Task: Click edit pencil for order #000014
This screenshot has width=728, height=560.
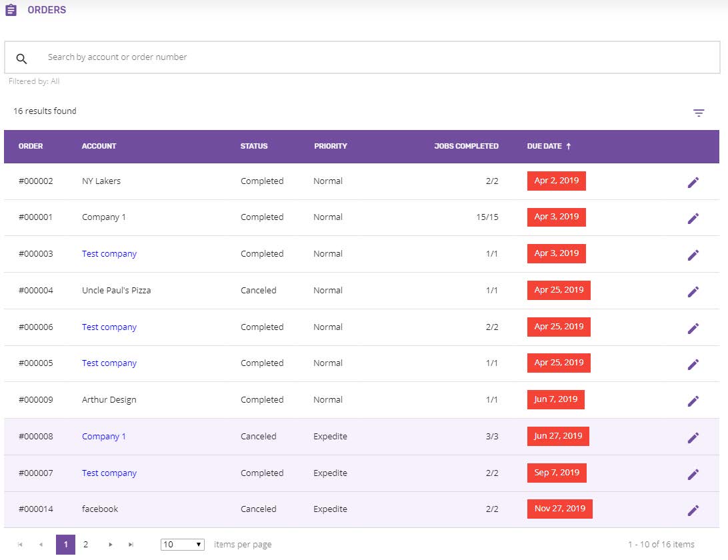Action: (x=693, y=510)
